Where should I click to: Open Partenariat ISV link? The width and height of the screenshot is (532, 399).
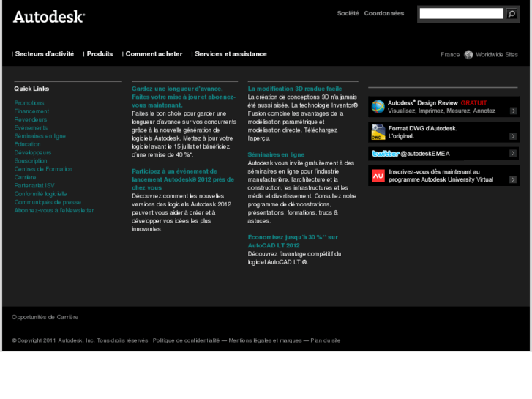(34, 185)
